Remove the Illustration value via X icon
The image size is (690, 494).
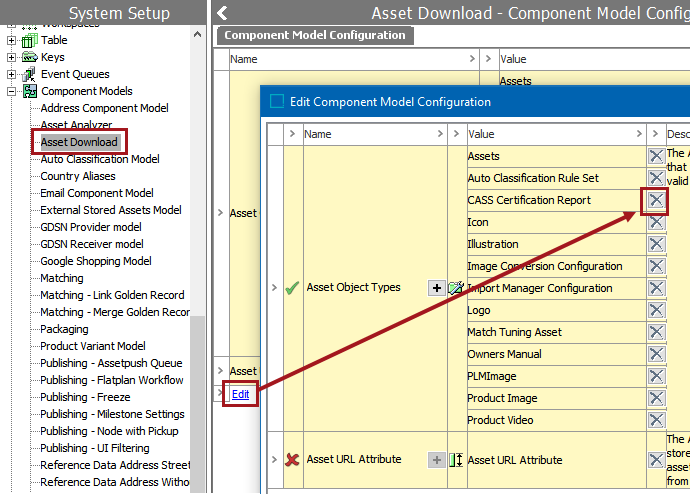pos(656,244)
